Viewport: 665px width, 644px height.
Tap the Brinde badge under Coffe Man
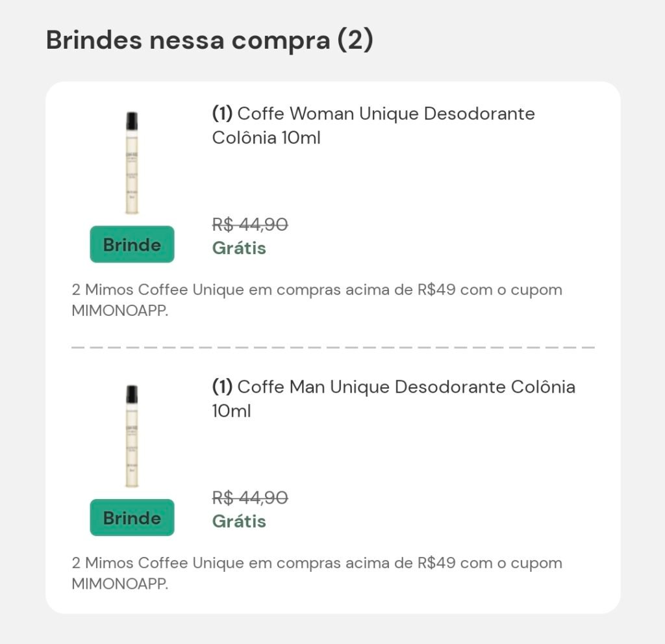pos(132,518)
